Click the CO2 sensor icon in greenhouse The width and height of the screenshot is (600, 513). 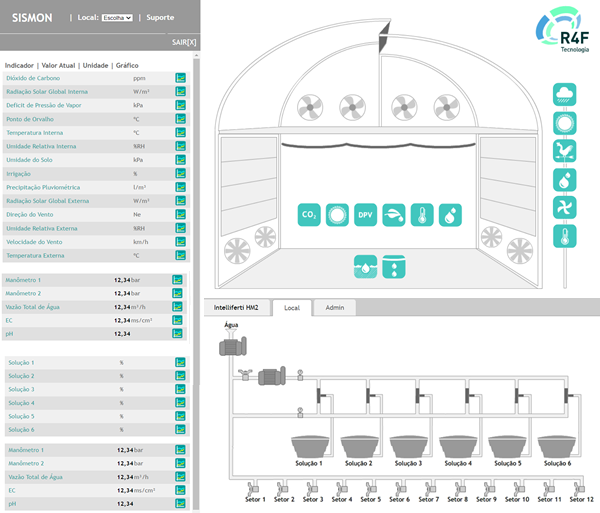pyautogui.click(x=310, y=215)
